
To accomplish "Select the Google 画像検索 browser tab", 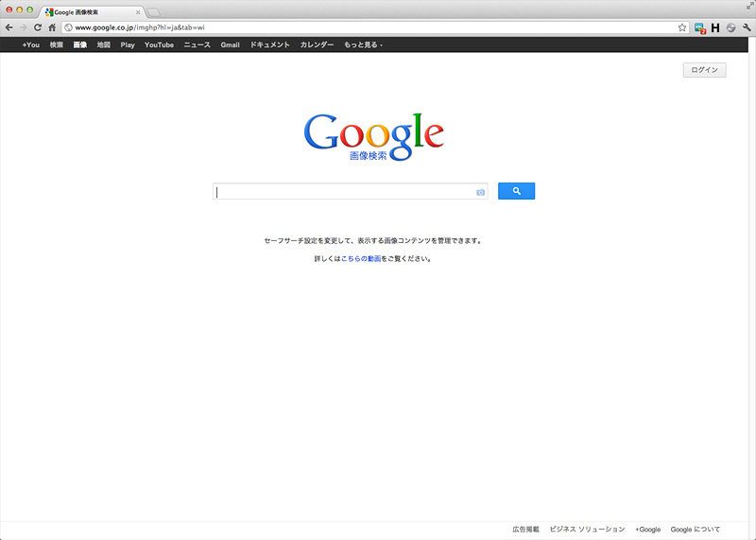I will [92, 12].
